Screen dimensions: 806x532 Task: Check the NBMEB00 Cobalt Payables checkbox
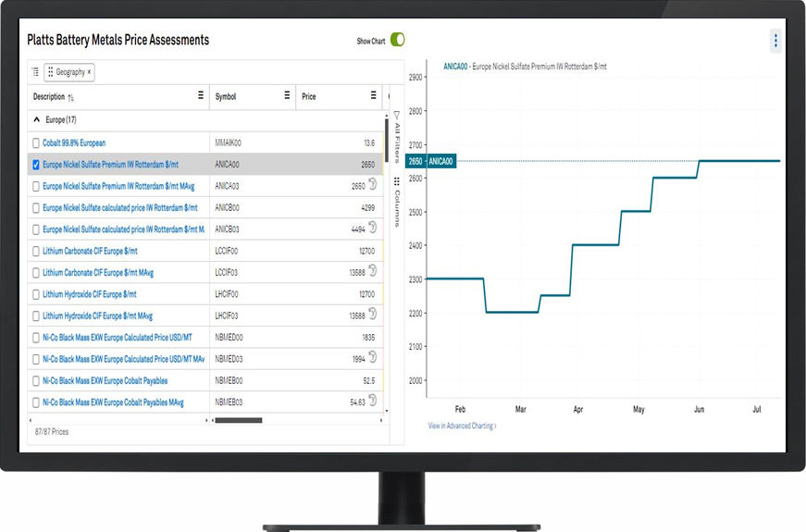tap(36, 380)
